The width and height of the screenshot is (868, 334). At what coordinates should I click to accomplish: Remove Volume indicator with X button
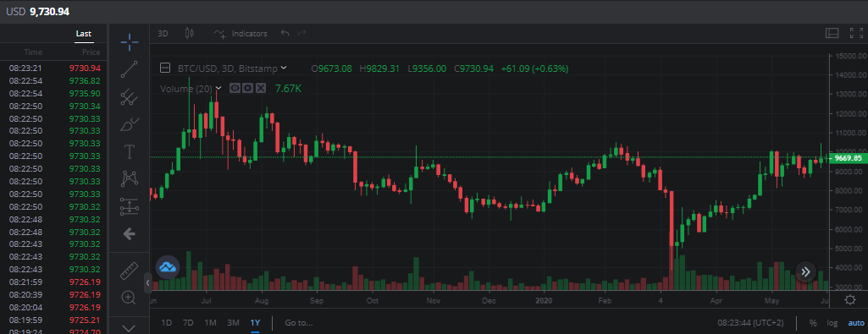point(261,88)
